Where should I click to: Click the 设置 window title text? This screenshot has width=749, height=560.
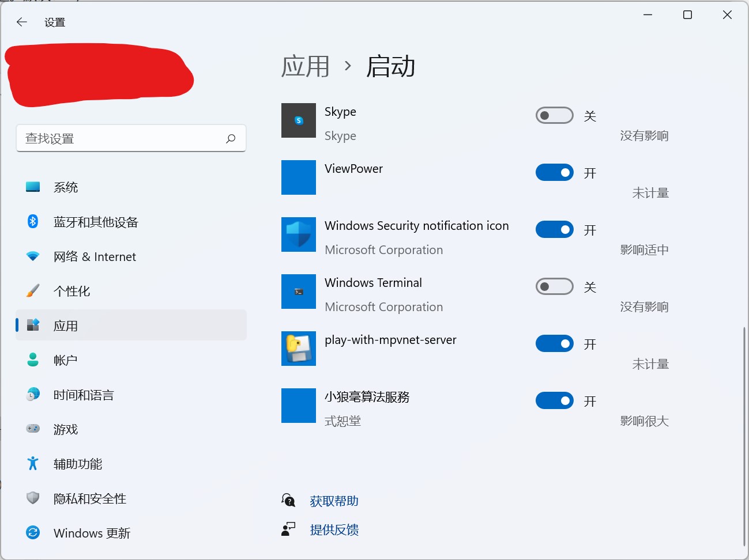[55, 22]
